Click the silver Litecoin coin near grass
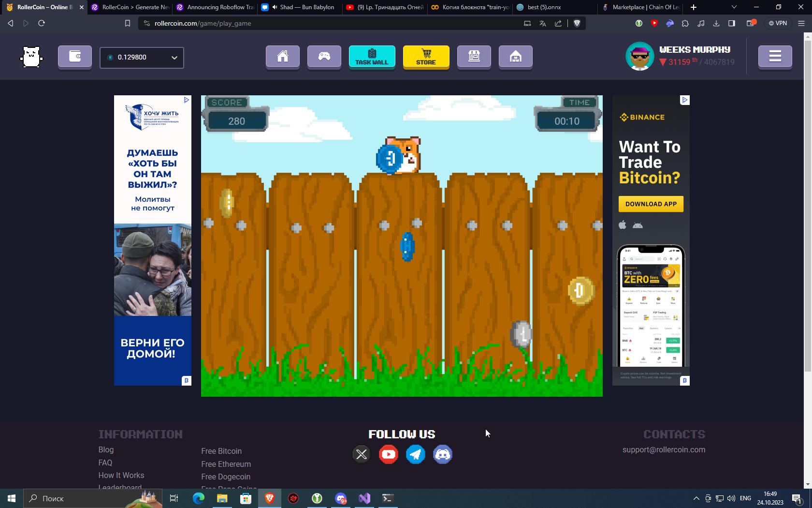 pyautogui.click(x=522, y=334)
